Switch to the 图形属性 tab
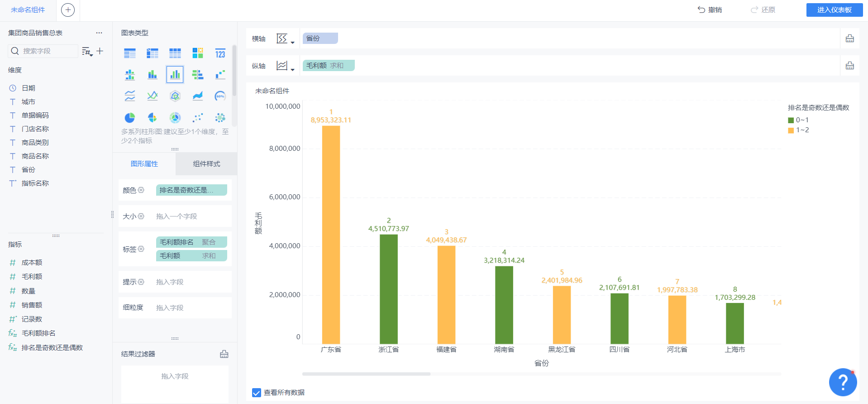Screen dimensions: 868x404 144,164
